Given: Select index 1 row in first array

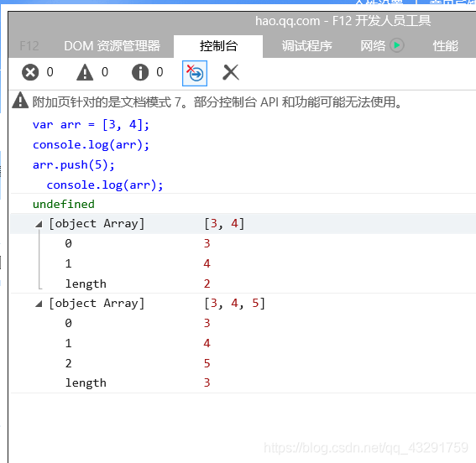Looking at the screenshot, I should pyautogui.click(x=243, y=263).
